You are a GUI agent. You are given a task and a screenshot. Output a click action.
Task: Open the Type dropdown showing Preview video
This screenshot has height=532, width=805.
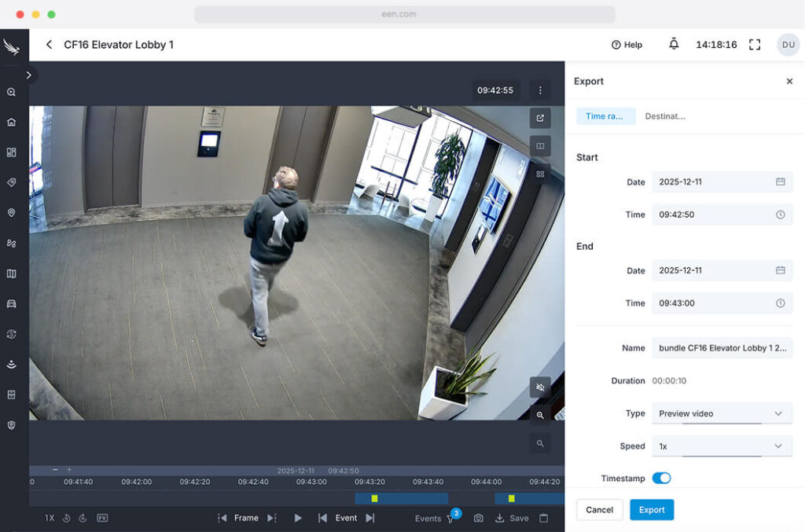(722, 413)
